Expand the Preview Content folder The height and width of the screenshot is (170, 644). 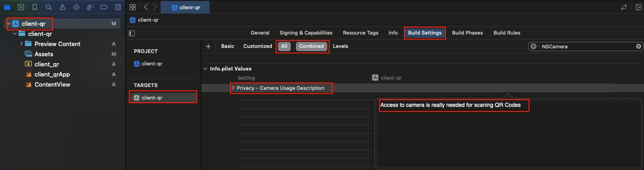click(21, 44)
